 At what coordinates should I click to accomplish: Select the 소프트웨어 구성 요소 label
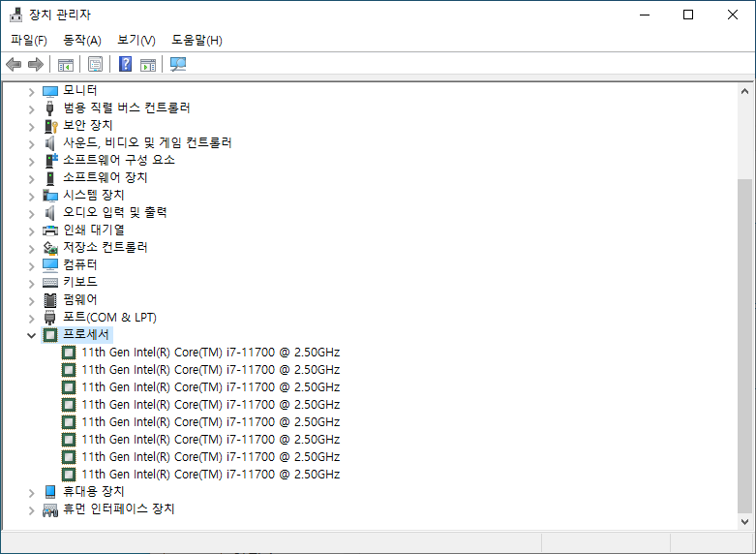point(119,160)
